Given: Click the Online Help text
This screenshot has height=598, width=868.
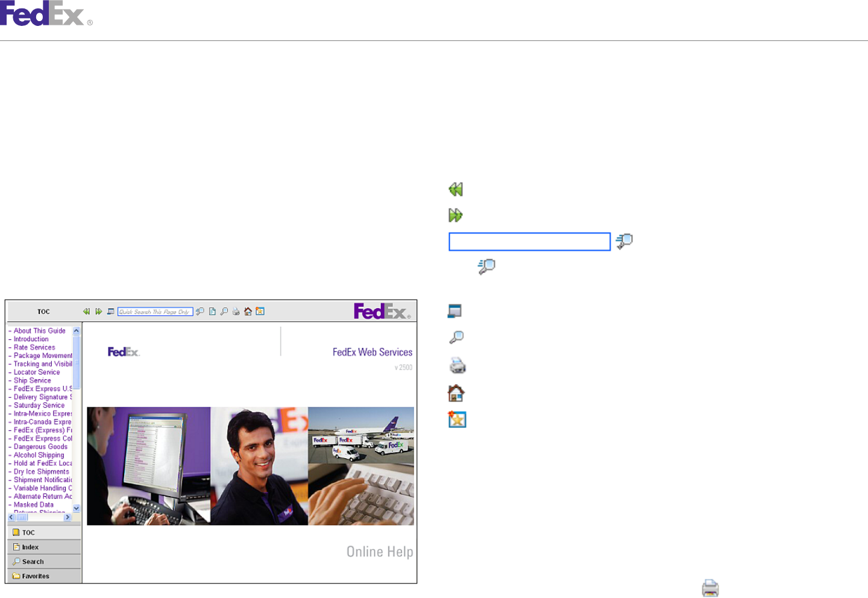Looking at the screenshot, I should (380, 552).
